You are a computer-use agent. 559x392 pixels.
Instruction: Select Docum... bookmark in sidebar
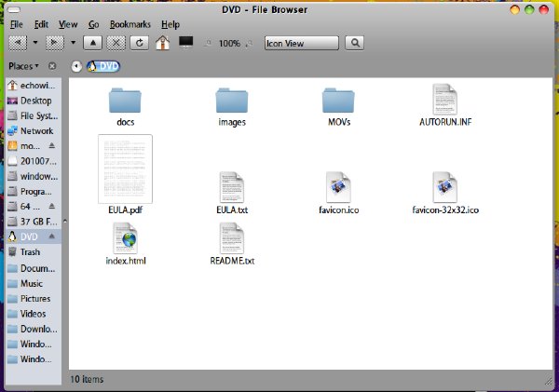click(34, 268)
